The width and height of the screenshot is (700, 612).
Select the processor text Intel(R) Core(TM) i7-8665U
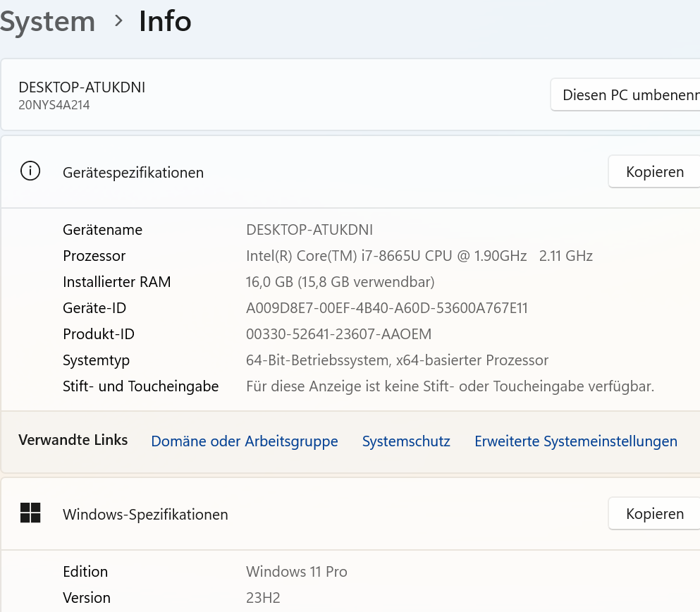(334, 256)
